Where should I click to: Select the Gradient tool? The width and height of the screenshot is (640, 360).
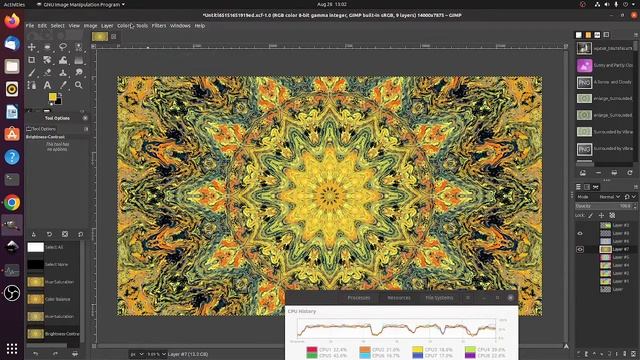[78, 60]
